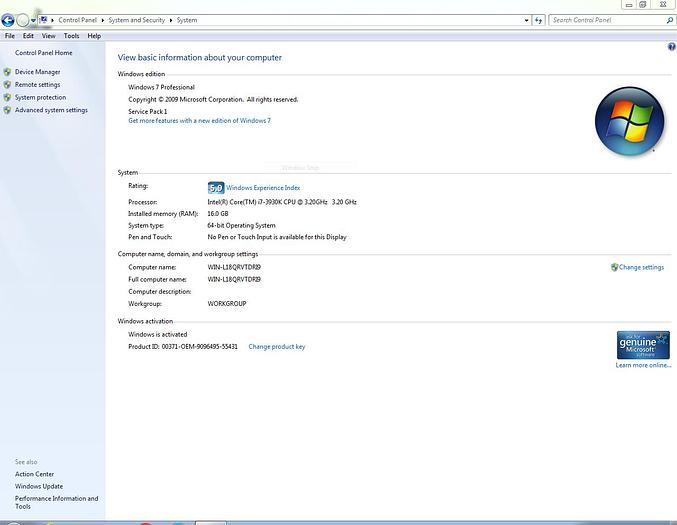Open the Advanced system settings link

51,110
